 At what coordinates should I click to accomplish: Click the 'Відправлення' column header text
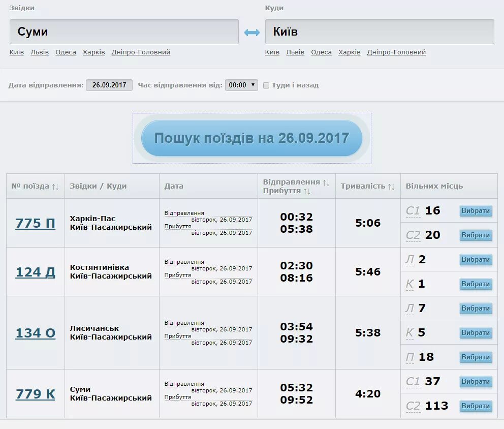(292, 182)
